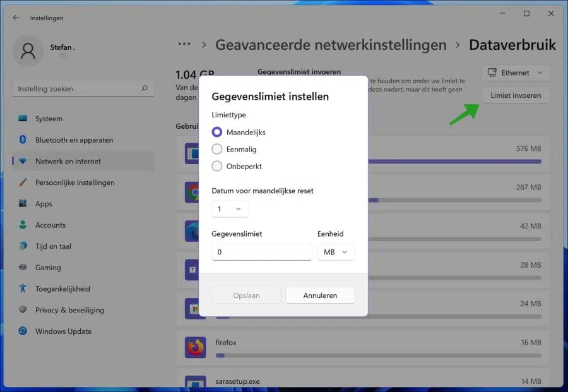Viewport: 568px width, 392px height.
Task: Click the sarasetup.exe entry name
Action: (x=237, y=381)
